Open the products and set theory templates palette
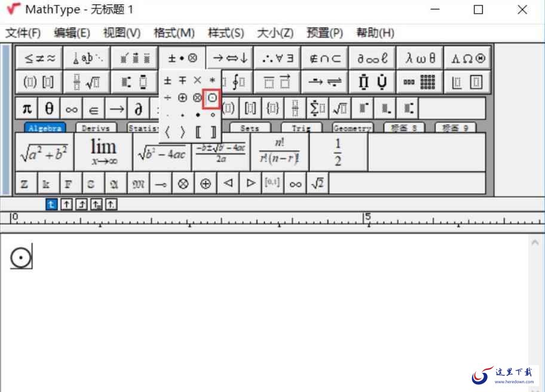 (373, 82)
